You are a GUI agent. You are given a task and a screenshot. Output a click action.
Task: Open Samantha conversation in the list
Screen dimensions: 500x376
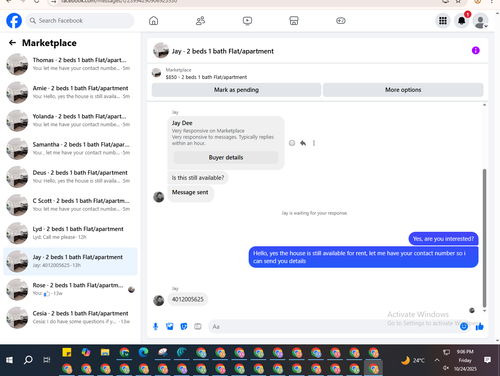click(70, 149)
